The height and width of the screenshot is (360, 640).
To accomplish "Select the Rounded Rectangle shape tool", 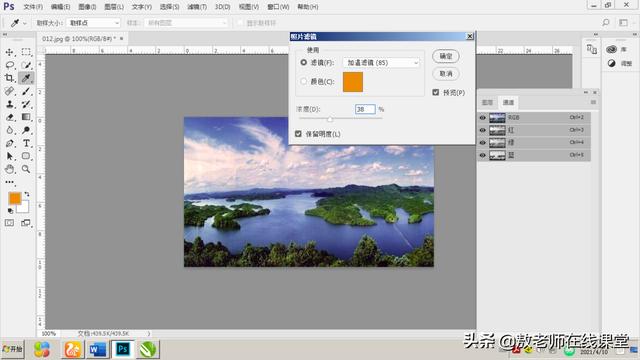I will [x=26, y=156].
